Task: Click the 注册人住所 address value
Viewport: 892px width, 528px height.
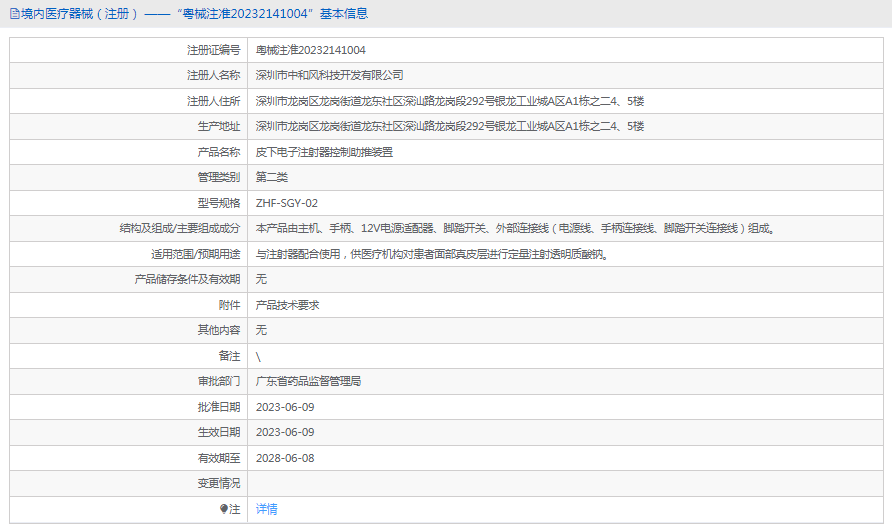Action: pos(449,101)
